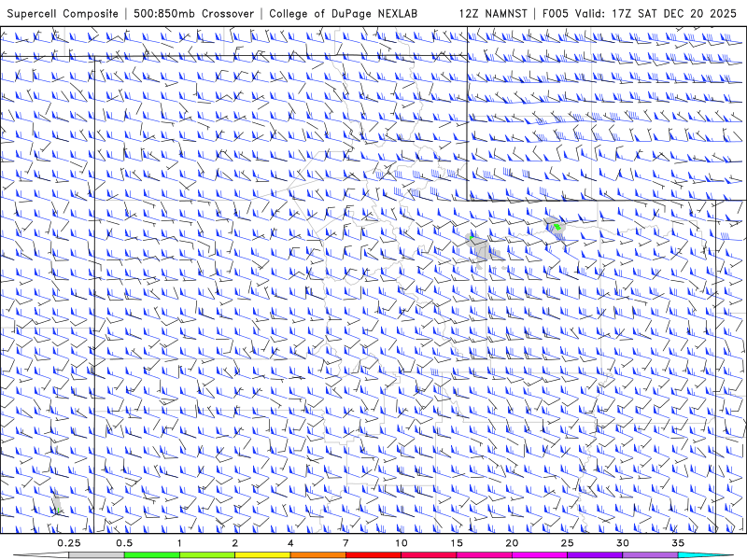Select the "12Z NAMNST" model run label

coord(493,13)
